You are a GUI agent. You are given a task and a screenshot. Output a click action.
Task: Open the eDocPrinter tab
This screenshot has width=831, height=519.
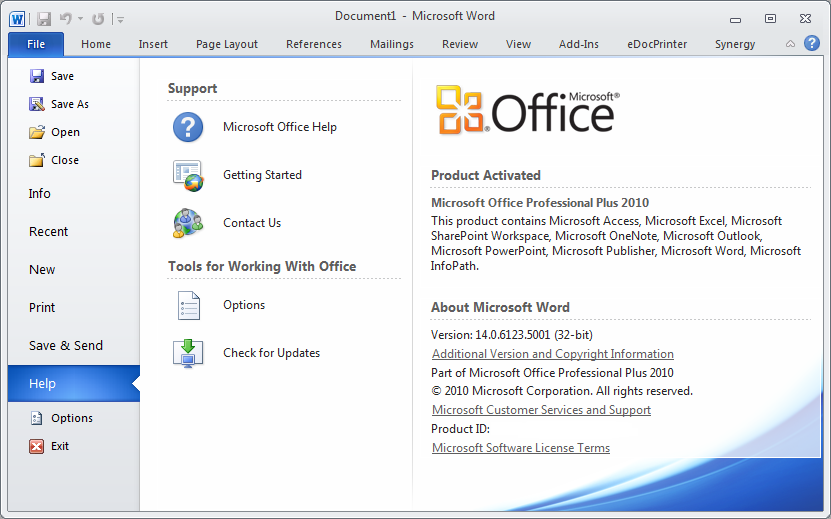657,44
